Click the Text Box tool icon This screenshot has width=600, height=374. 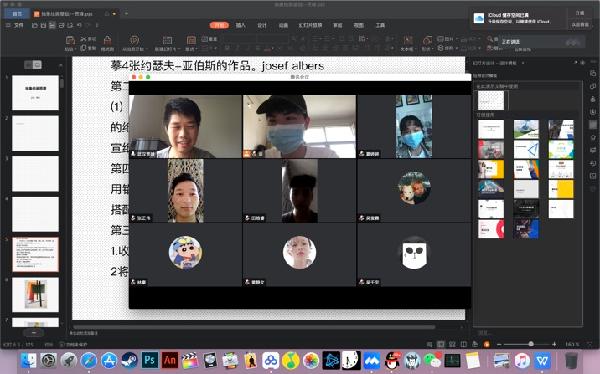(x=408, y=41)
